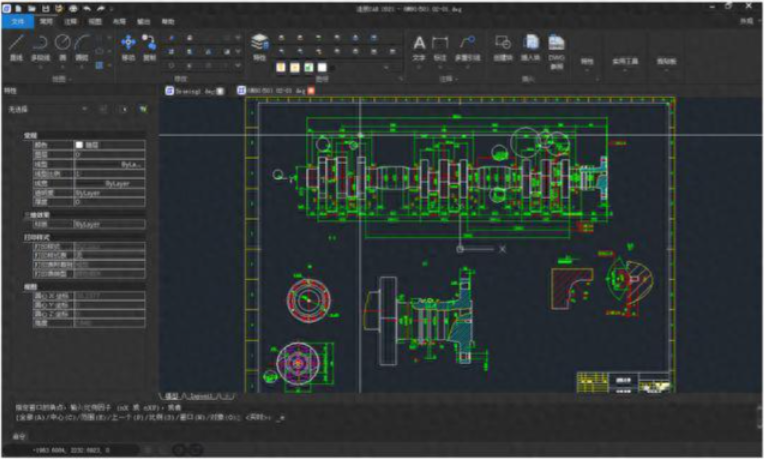The height and width of the screenshot is (459, 764).
Task: Select the Circle (圆) drawing tool
Action: tap(62, 46)
